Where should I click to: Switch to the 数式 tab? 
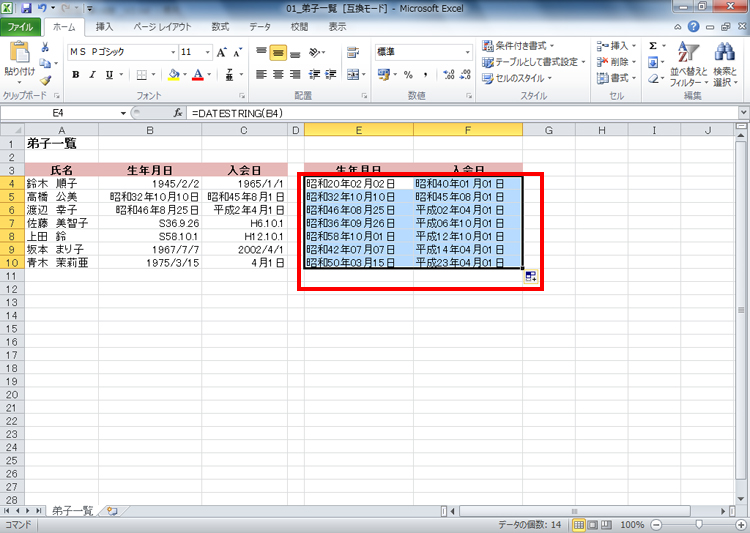[221, 27]
